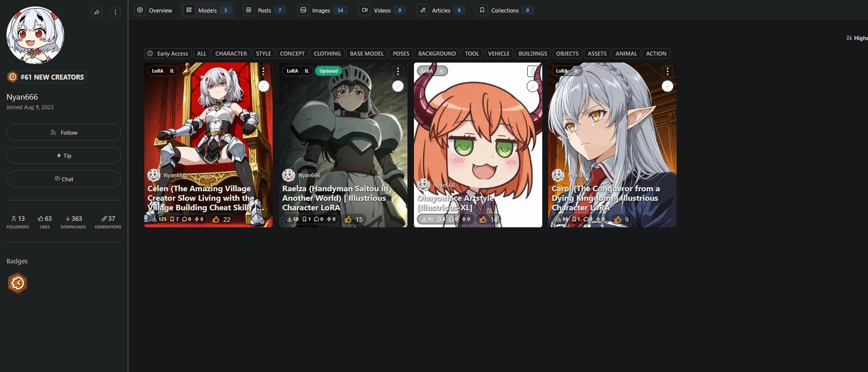Switch to the Models tab
This screenshot has height=372, width=868.
(207, 10)
